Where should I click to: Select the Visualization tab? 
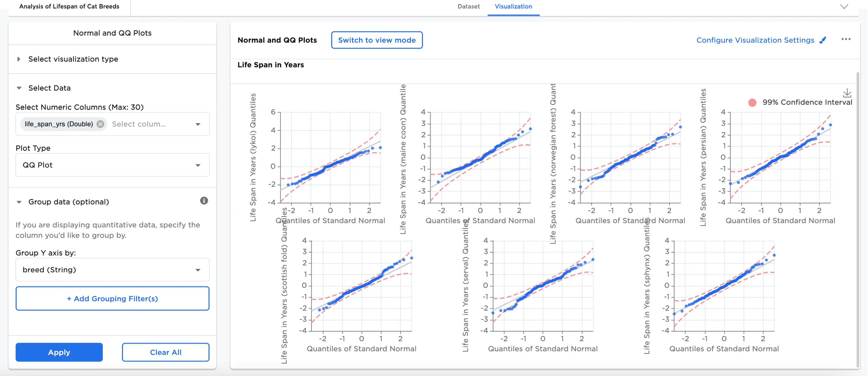tap(513, 7)
